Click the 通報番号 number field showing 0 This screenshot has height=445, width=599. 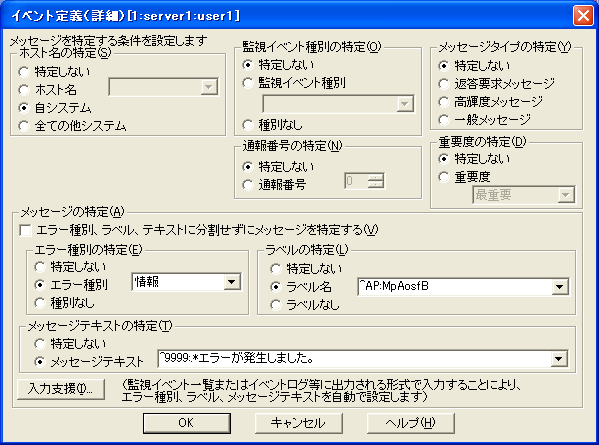pos(356,181)
